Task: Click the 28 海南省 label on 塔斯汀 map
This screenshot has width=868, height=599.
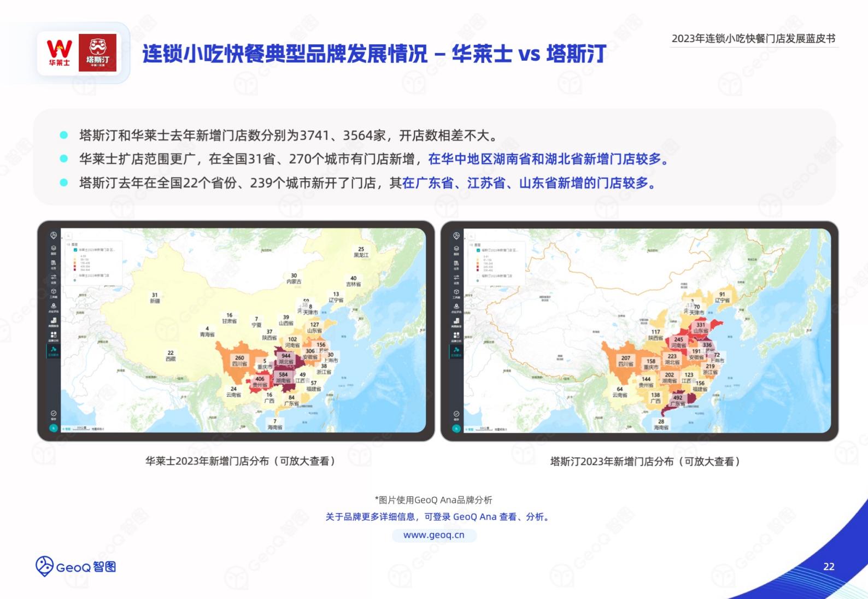Action: [661, 424]
